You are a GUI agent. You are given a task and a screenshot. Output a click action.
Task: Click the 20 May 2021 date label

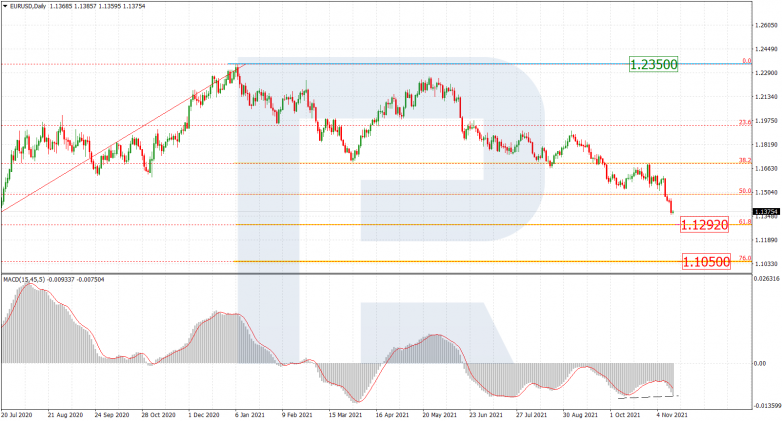point(439,415)
